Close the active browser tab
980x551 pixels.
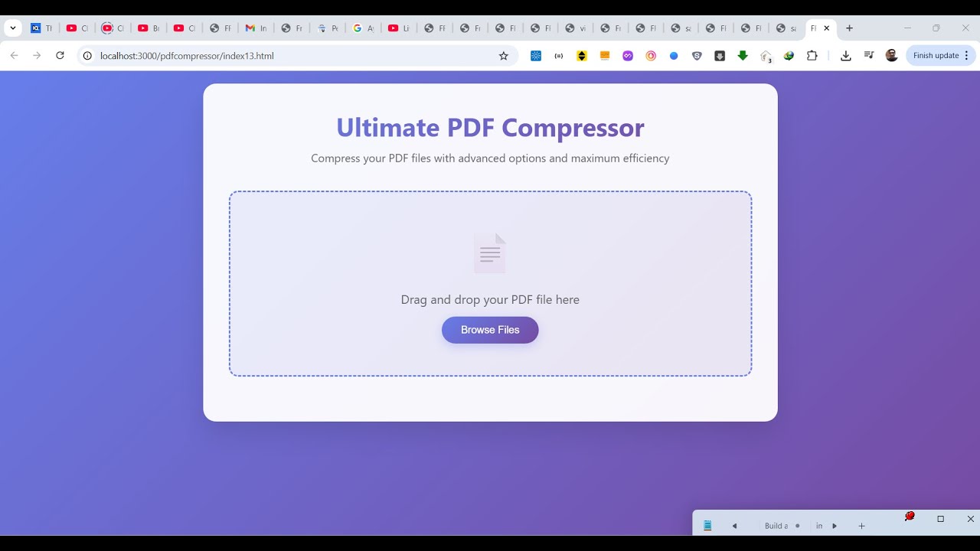827,28
